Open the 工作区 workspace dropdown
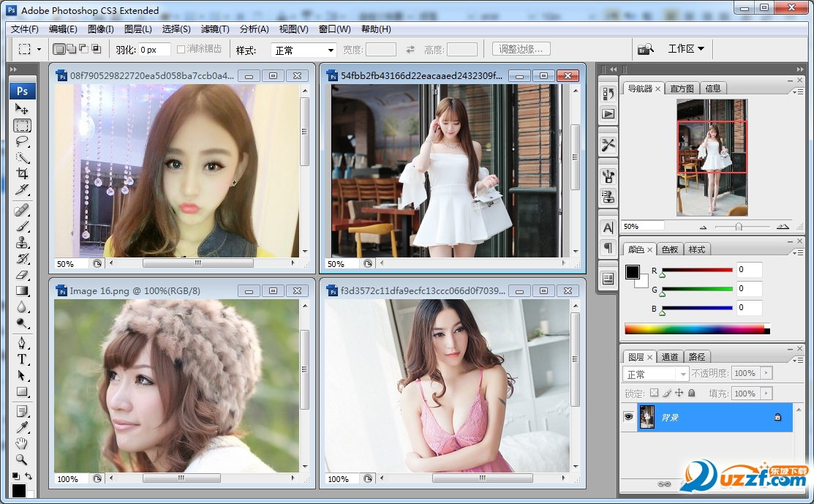 [x=686, y=49]
